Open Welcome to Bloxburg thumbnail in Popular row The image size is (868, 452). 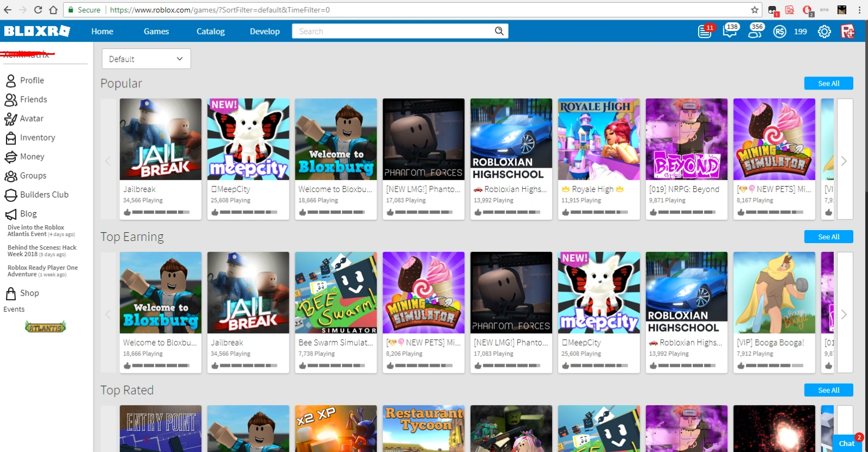[x=336, y=139]
